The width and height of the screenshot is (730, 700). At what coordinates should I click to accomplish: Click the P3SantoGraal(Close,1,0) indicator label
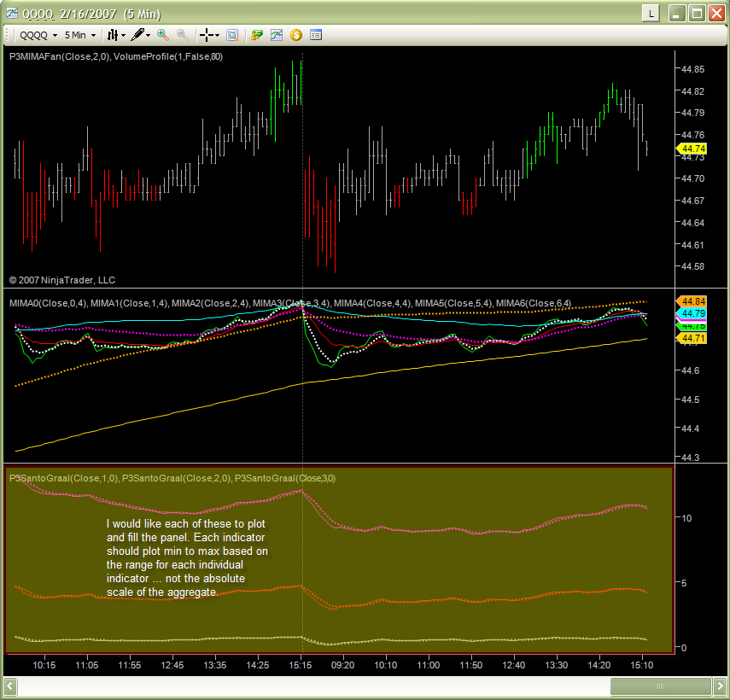pos(64,478)
